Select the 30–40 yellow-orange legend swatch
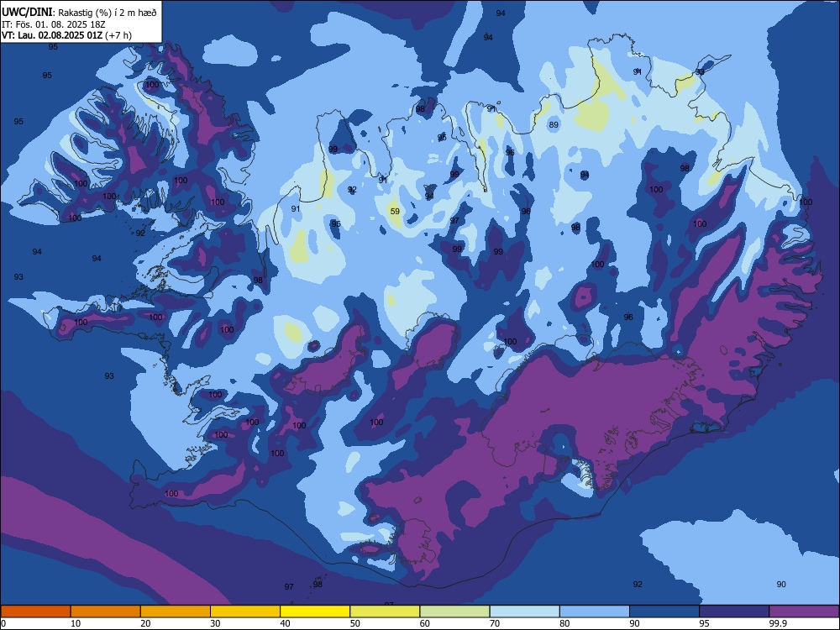The width and height of the screenshot is (840, 630). click(245, 612)
